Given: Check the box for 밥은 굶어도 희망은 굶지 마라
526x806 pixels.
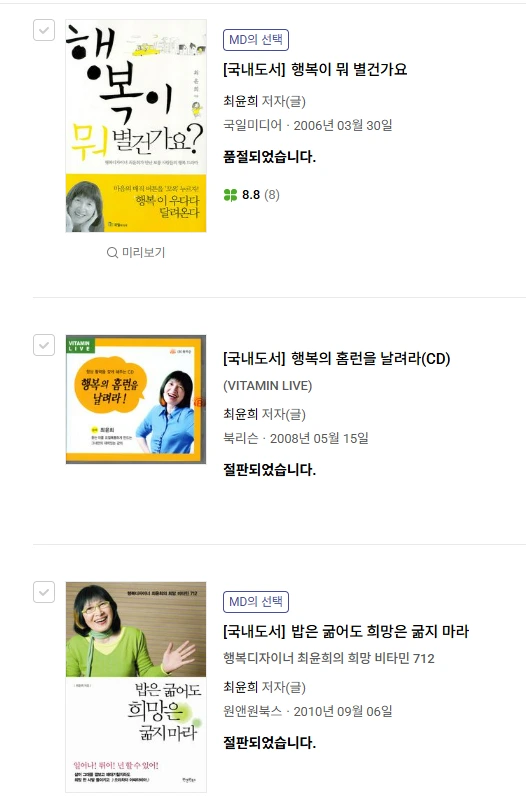Looking at the screenshot, I should [44, 592].
